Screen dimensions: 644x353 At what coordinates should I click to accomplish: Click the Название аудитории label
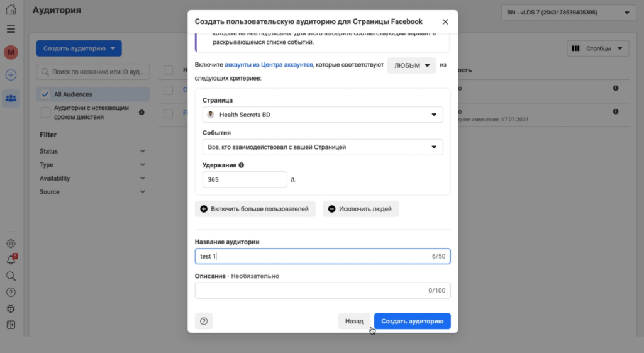(x=227, y=242)
